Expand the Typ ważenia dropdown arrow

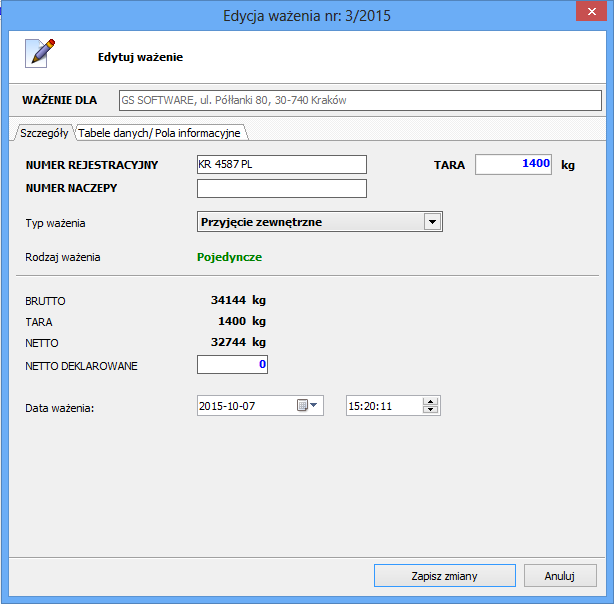coord(432,221)
